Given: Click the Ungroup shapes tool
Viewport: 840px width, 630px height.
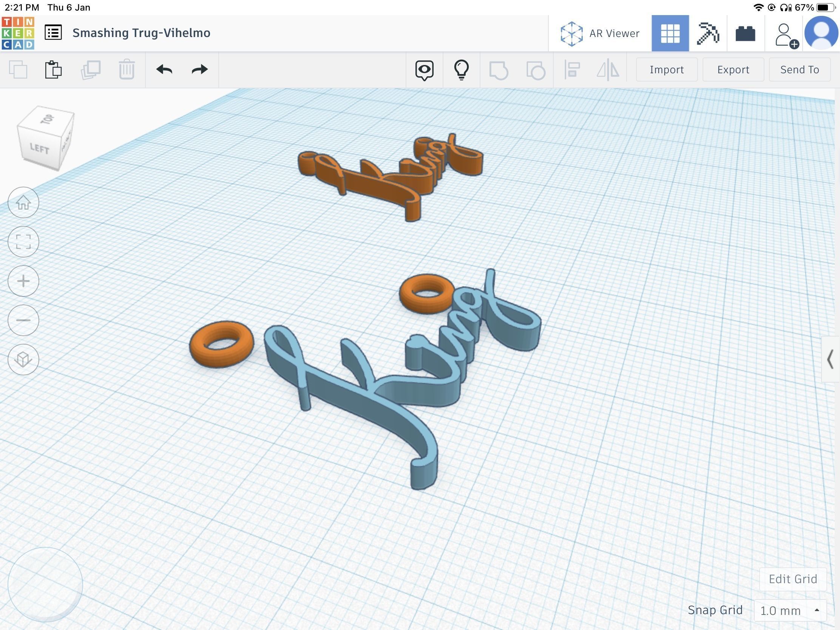Looking at the screenshot, I should [x=536, y=70].
